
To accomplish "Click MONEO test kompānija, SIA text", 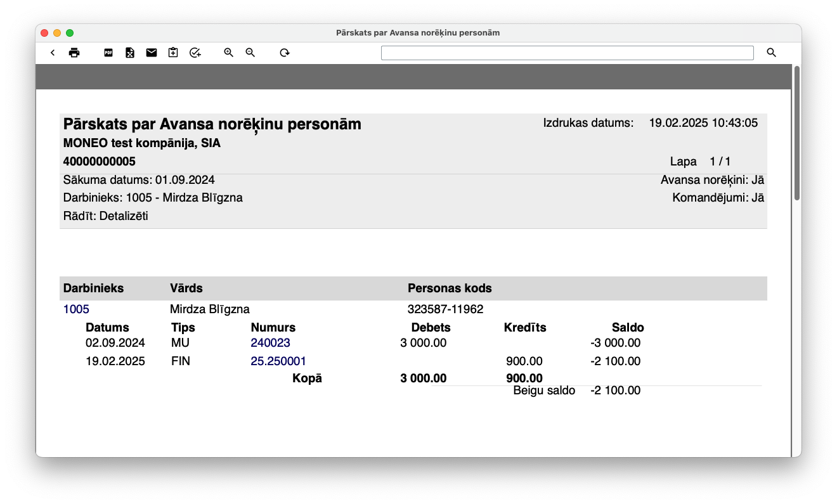I will pos(142,143).
